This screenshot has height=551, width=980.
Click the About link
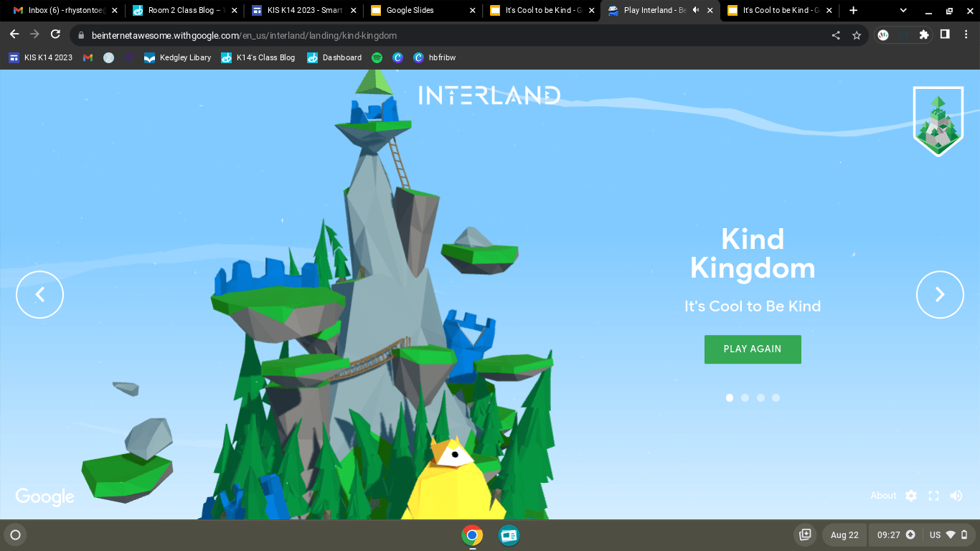(883, 496)
